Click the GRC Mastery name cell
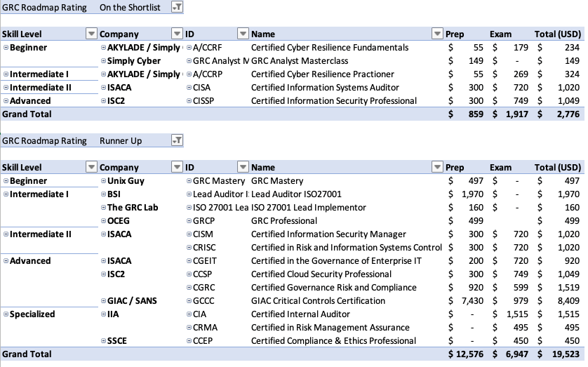 coord(277,181)
